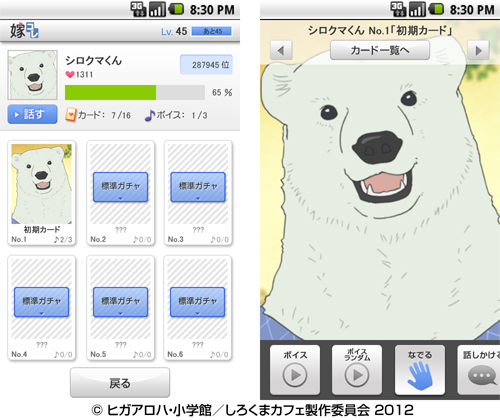
Task: Tap the green 65% progress bar
Action: (135, 92)
